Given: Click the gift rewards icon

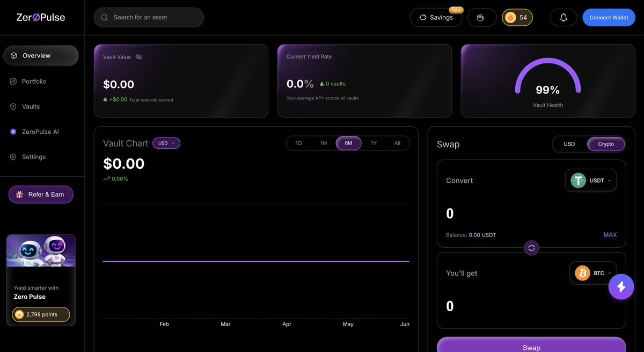Looking at the screenshot, I should point(481,17).
